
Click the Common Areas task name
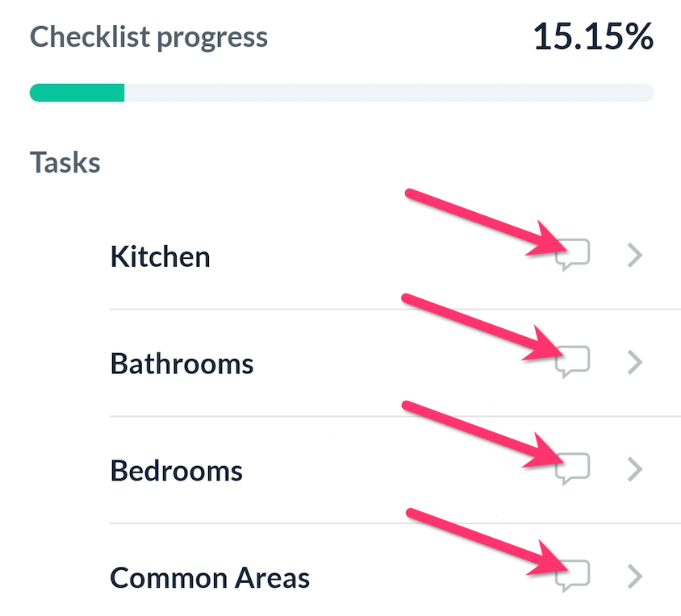tap(210, 577)
